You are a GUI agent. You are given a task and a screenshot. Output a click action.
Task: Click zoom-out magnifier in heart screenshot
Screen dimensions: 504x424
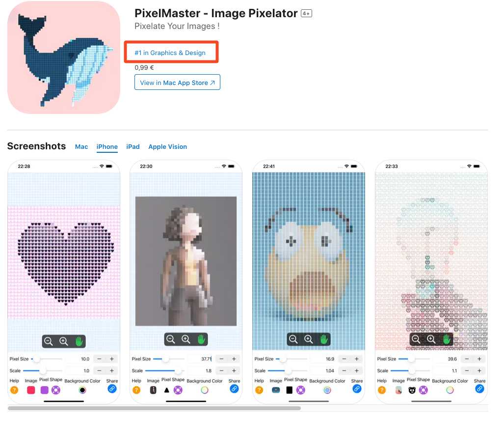(49, 341)
